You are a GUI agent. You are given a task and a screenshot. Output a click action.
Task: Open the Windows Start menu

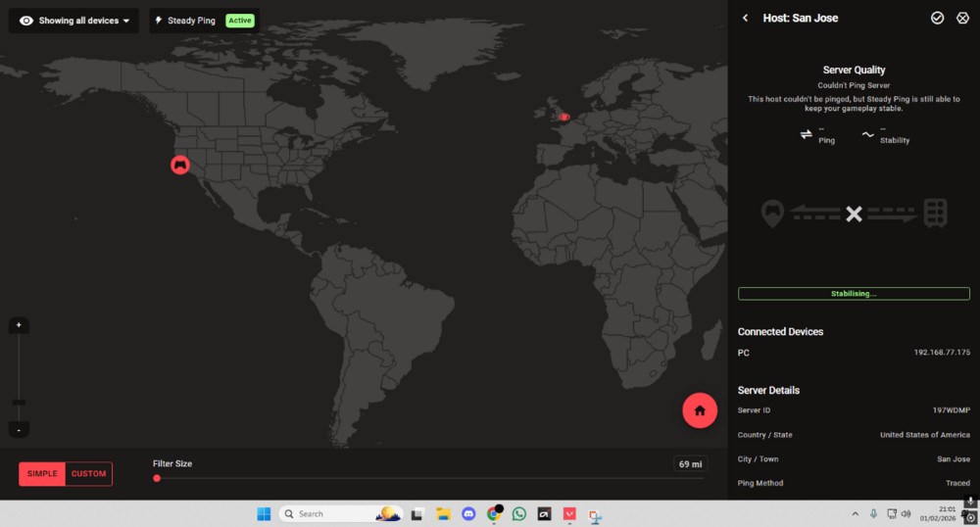tap(264, 513)
